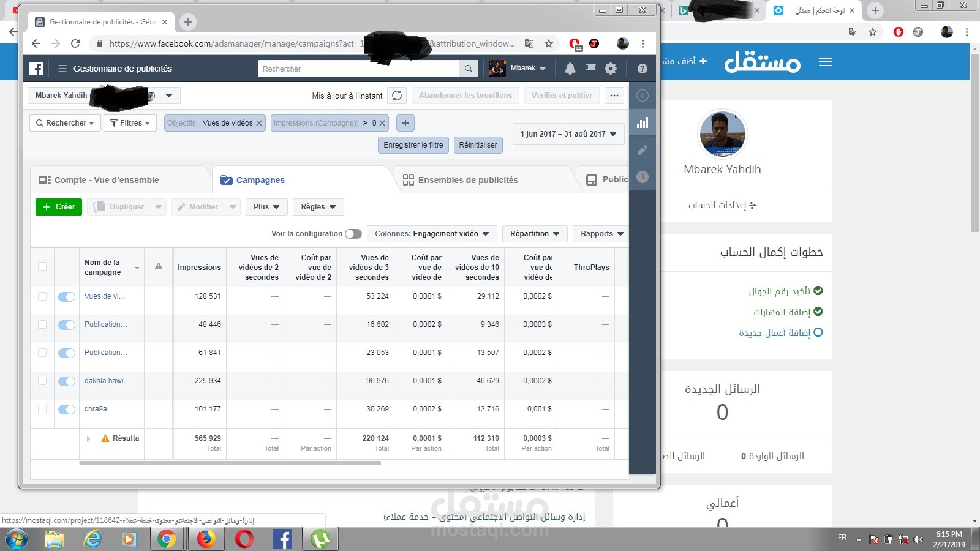980x551 pixels.
Task: Toggle off the Vues de vi... campaign
Action: [x=67, y=297]
